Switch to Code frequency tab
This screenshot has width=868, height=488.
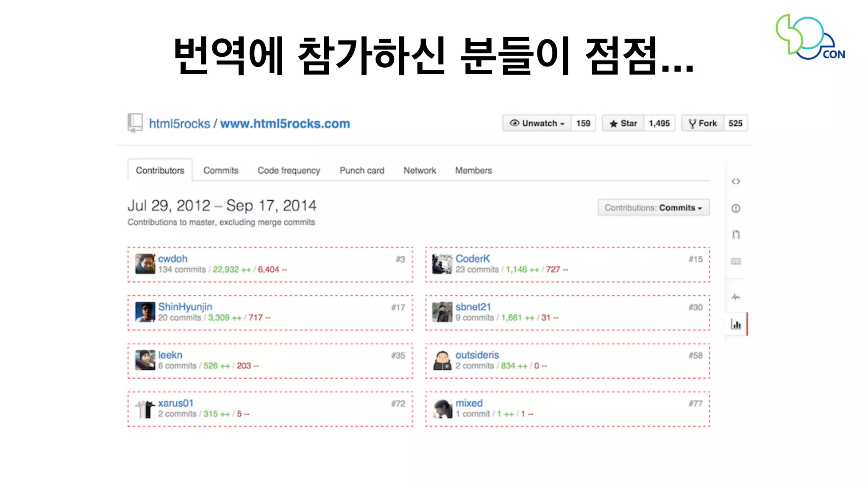click(289, 170)
